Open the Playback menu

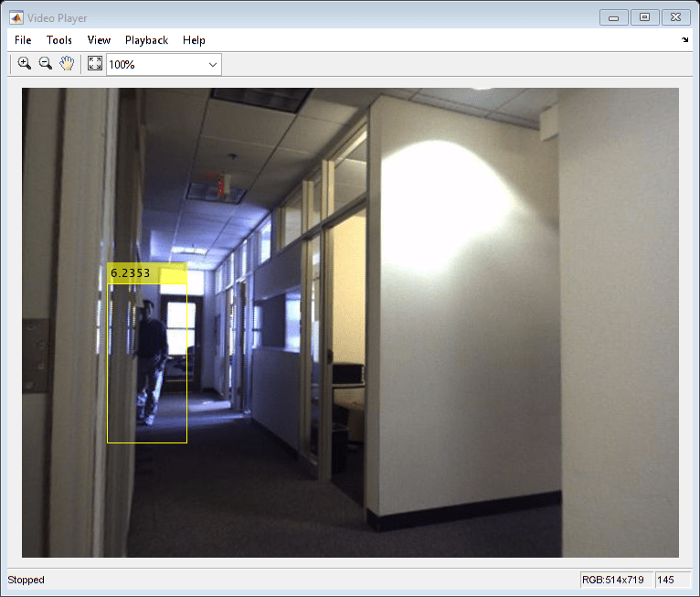[x=146, y=40]
